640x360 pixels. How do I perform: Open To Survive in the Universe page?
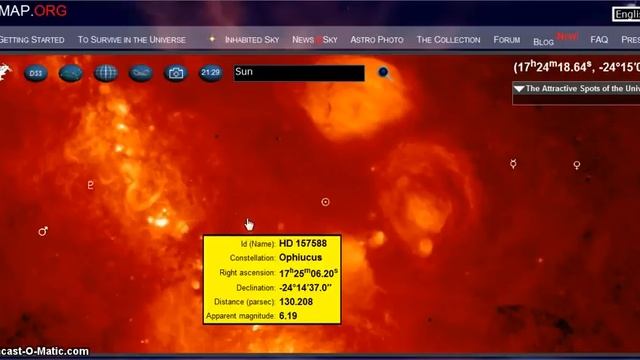131,40
